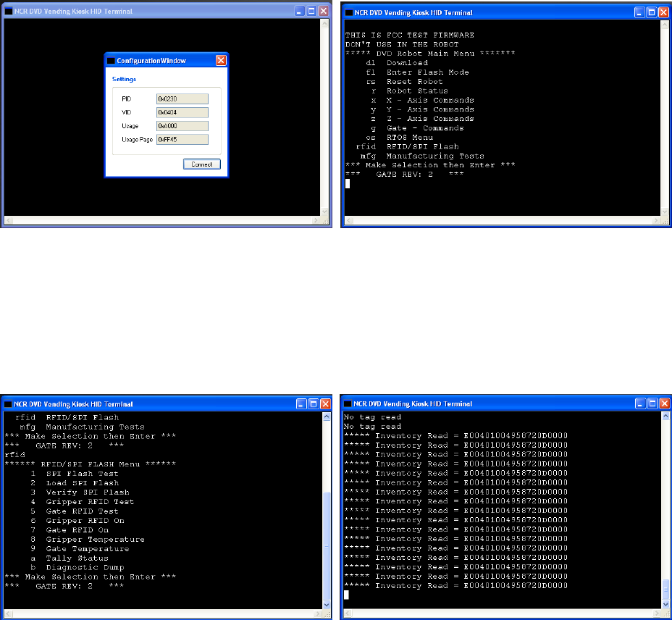Click app icon of terminal behind ConfigurationWindow
Image resolution: width=672 pixels, height=620 pixels.
click(x=8, y=11)
